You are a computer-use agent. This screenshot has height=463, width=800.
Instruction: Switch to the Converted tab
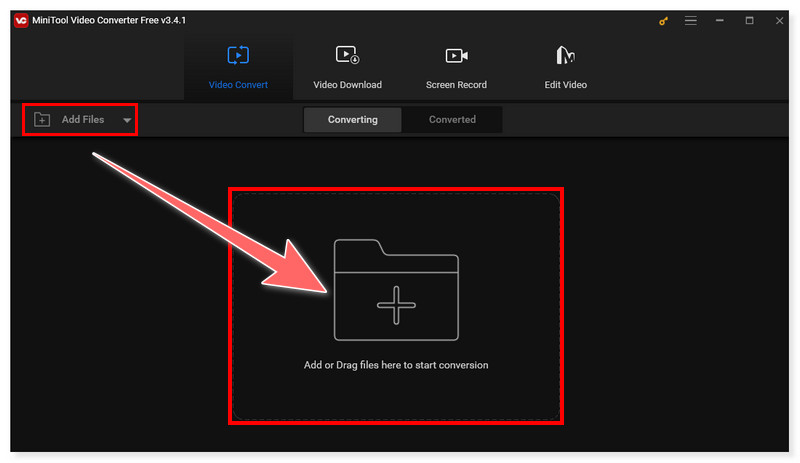[x=452, y=120]
